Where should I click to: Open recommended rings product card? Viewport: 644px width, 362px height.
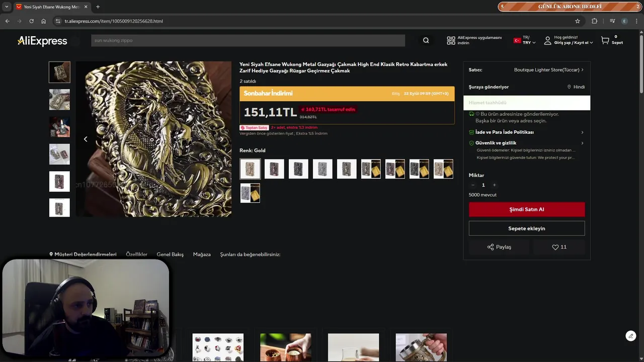218,347
